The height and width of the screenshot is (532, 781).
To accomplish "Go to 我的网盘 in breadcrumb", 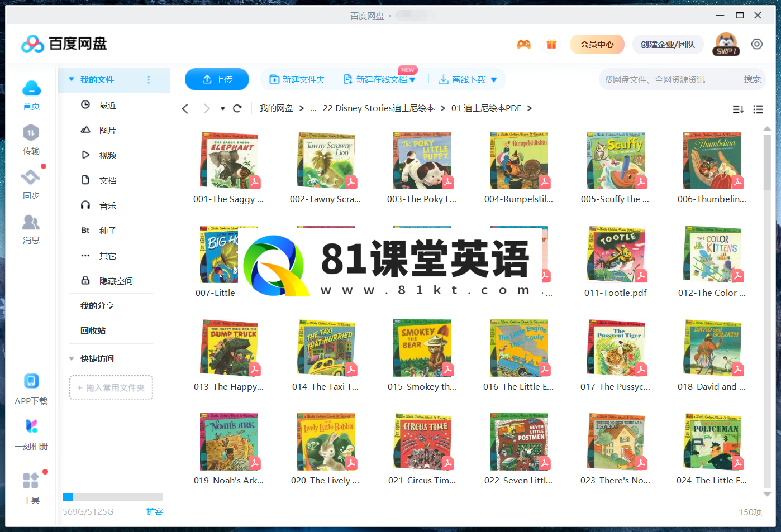I will click(x=276, y=108).
